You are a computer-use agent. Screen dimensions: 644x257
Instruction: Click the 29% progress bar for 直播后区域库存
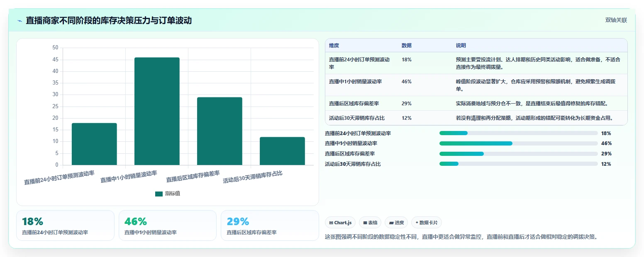tap(518, 154)
